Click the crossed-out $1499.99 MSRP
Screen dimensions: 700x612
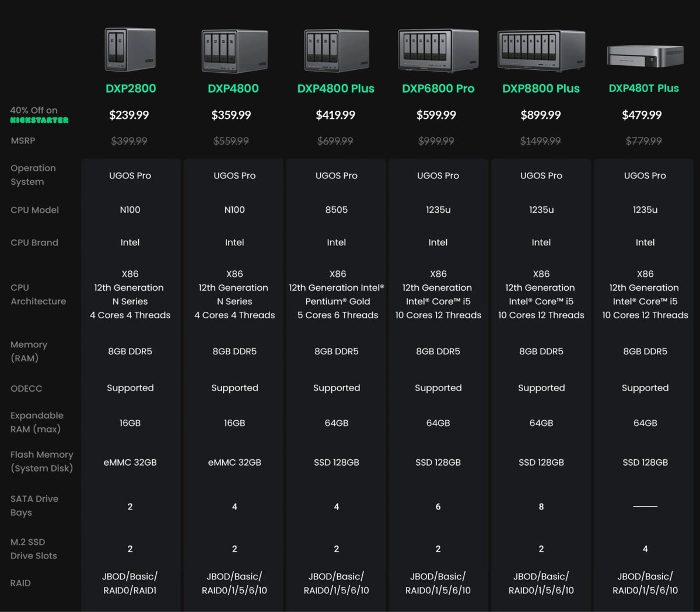pyautogui.click(x=541, y=141)
